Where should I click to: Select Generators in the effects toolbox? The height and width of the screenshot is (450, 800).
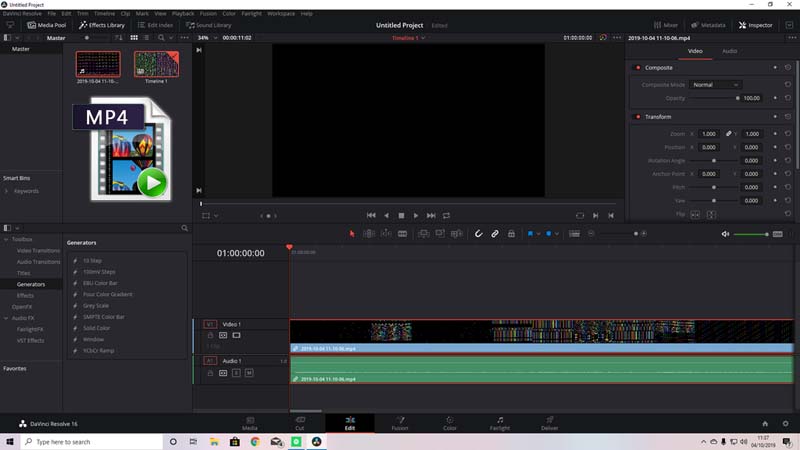coord(31,284)
